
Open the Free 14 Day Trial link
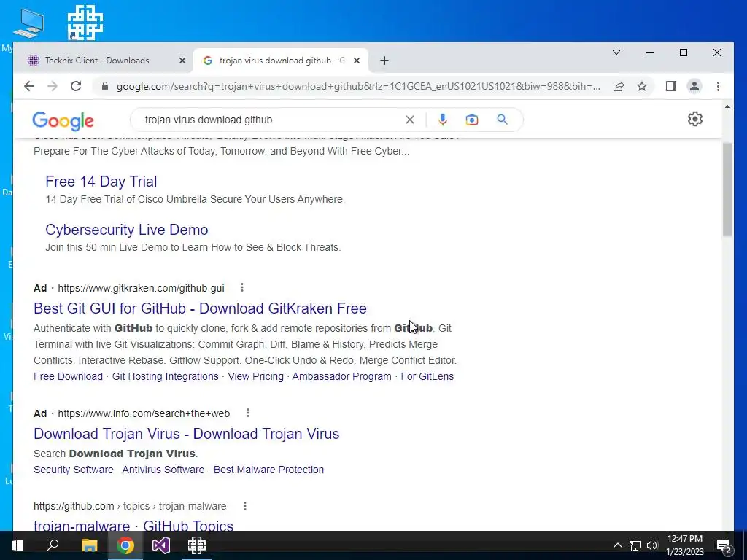101,182
